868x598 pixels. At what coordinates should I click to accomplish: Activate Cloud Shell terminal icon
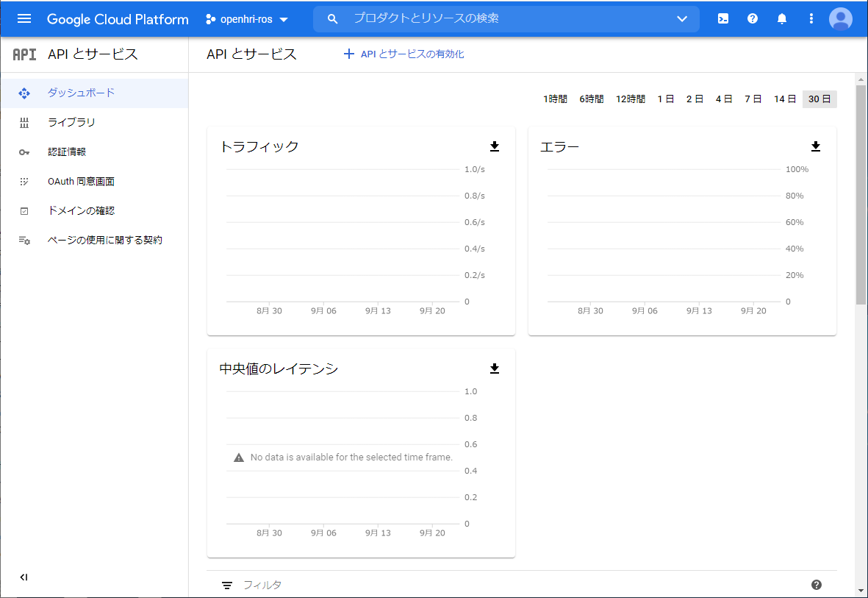(723, 19)
